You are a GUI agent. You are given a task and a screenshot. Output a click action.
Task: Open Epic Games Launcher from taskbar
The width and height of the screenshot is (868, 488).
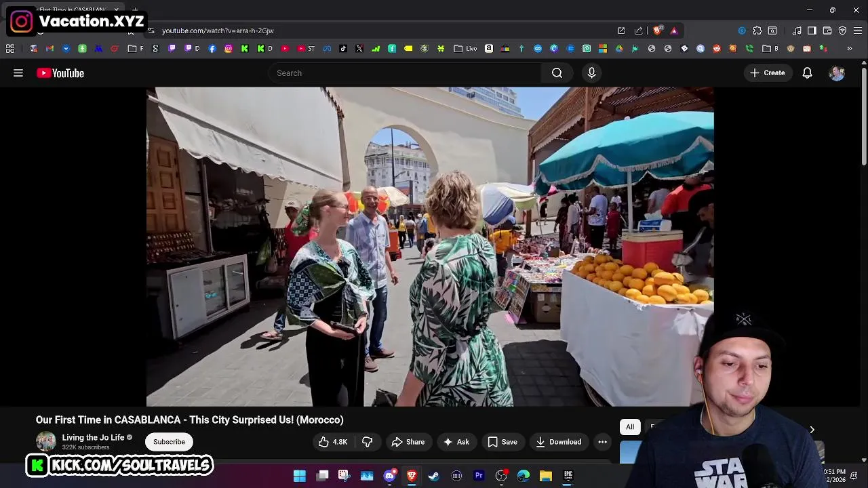coord(568,476)
